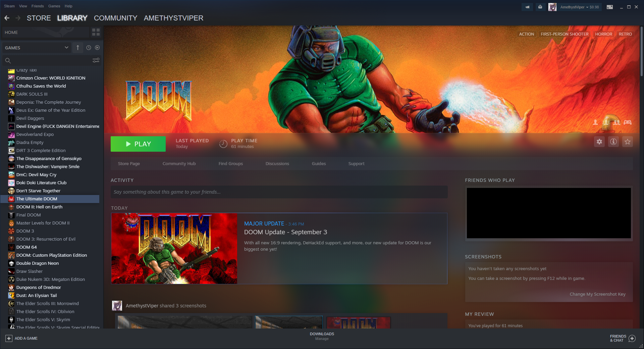Open the Friends menu
This screenshot has width=644, height=349.
(38, 6)
